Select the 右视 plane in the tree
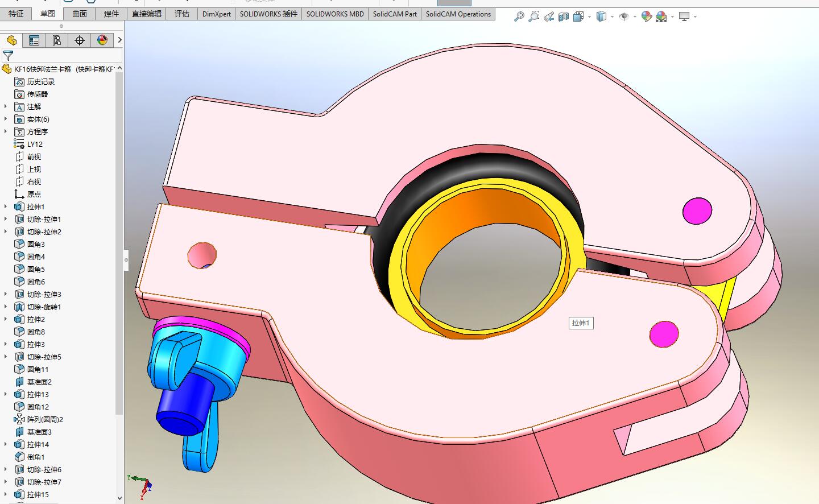Viewport: 819px width, 504px height. click(34, 181)
